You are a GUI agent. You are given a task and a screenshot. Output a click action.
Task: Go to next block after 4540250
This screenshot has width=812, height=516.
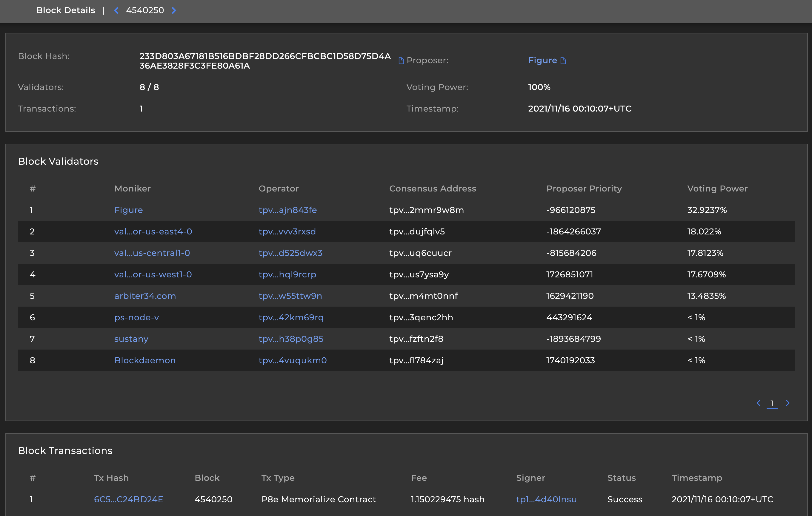174,10
